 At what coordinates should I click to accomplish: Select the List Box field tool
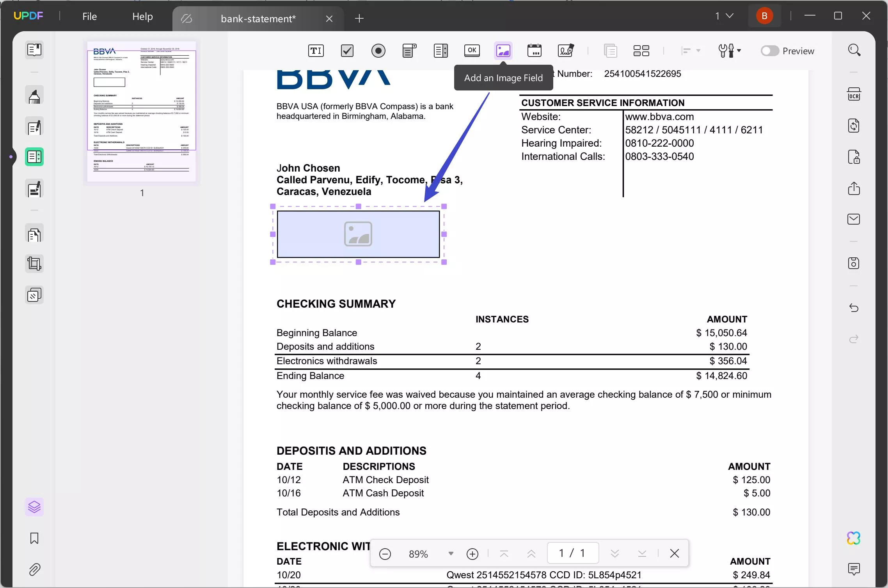pos(440,51)
